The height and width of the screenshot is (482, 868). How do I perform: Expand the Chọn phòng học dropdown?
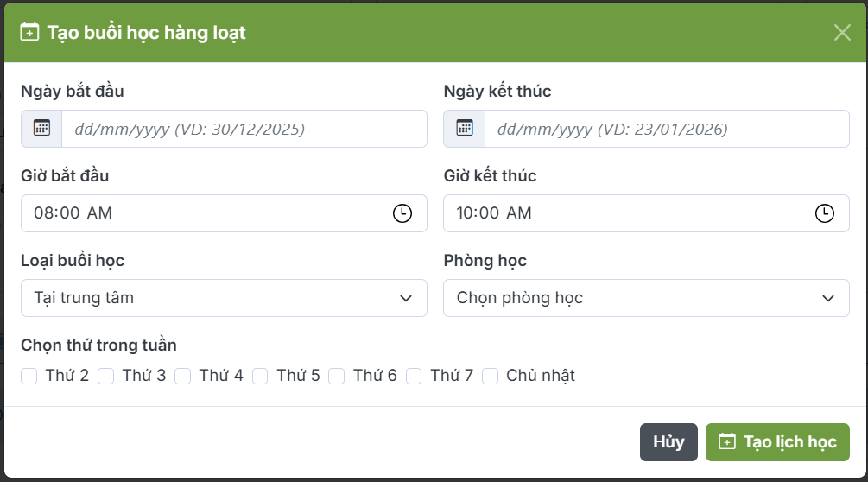646,298
